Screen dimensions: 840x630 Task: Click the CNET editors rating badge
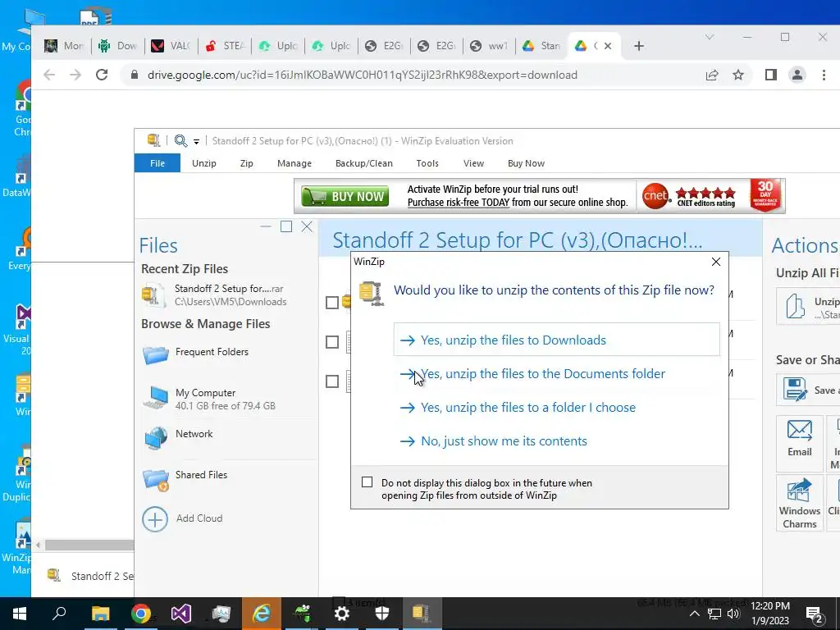click(x=689, y=196)
